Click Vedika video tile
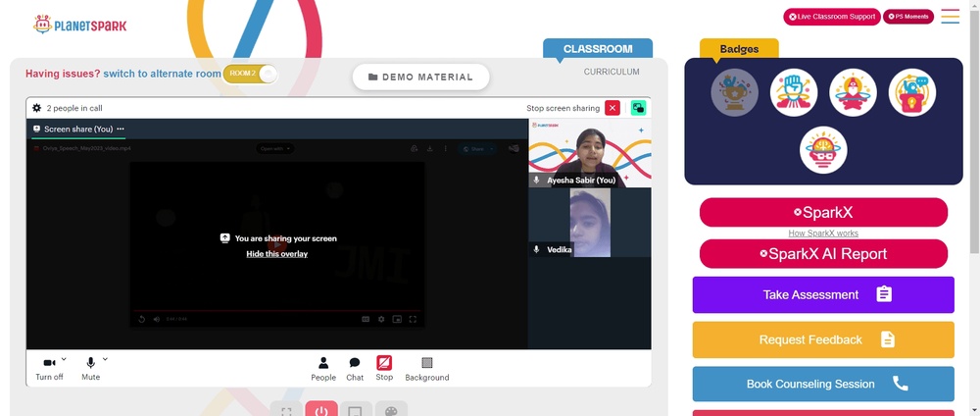This screenshot has height=416, width=980. coord(589,223)
